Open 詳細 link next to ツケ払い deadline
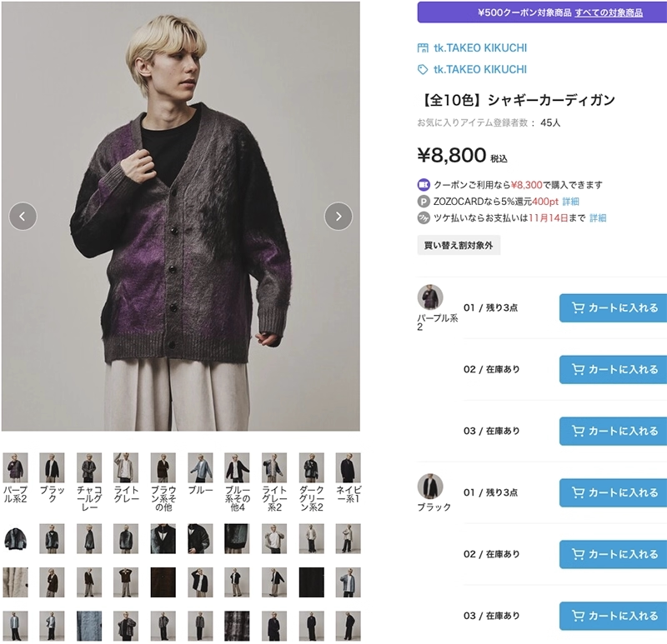Screen dimensions: 667x644 (x=598, y=218)
